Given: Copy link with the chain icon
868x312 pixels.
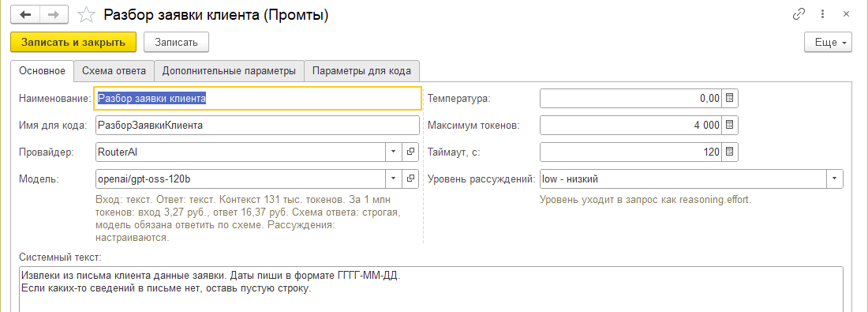Looking at the screenshot, I should [x=799, y=14].
